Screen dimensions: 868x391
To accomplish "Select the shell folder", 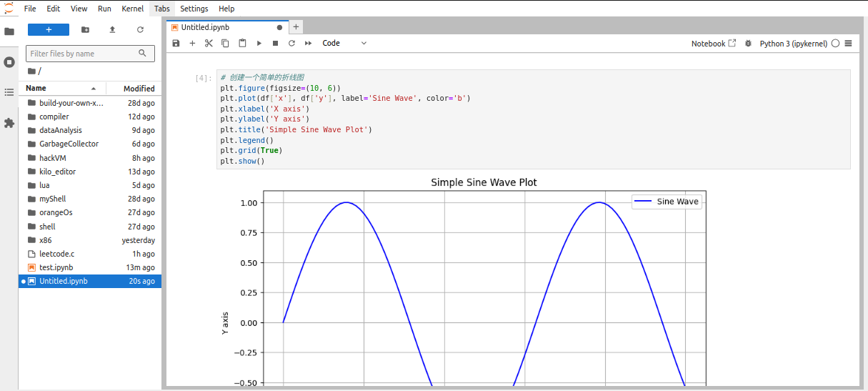I will point(90,227).
